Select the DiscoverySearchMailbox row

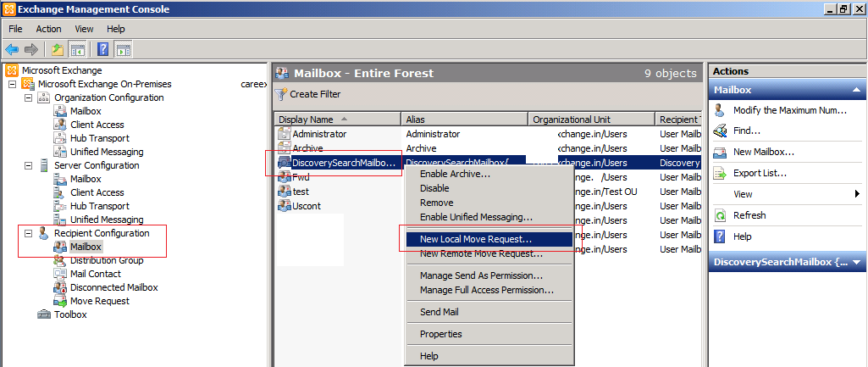[x=489, y=163]
